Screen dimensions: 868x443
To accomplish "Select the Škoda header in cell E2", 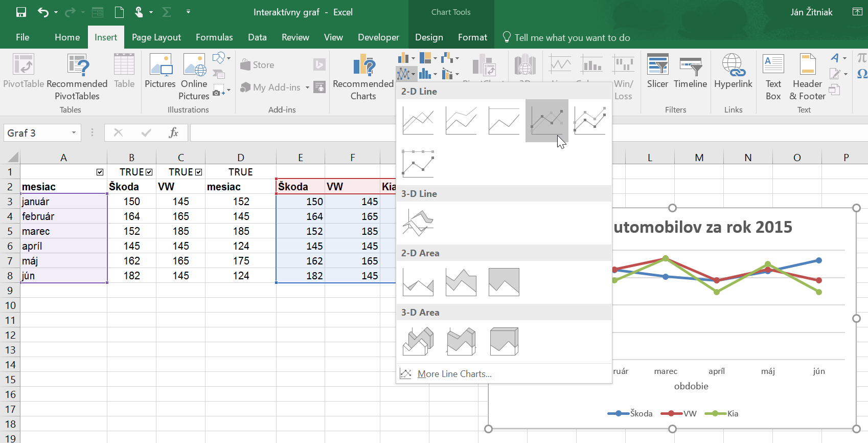I will point(300,187).
